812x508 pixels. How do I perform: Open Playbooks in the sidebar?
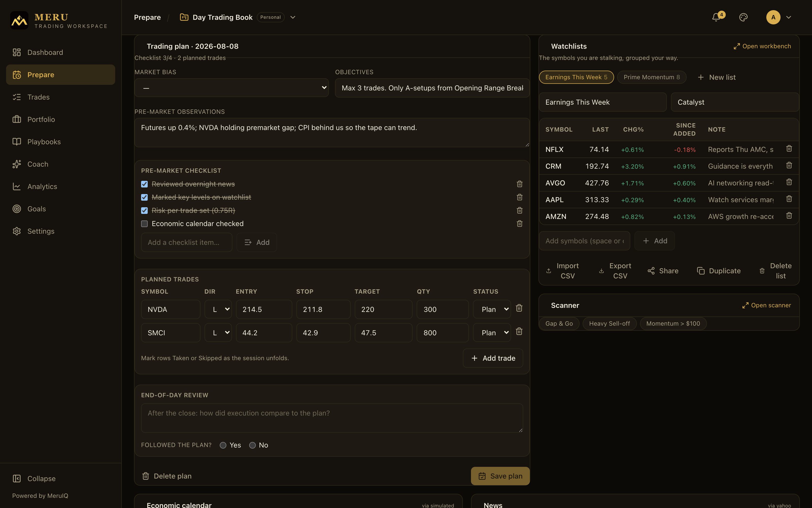(60, 142)
